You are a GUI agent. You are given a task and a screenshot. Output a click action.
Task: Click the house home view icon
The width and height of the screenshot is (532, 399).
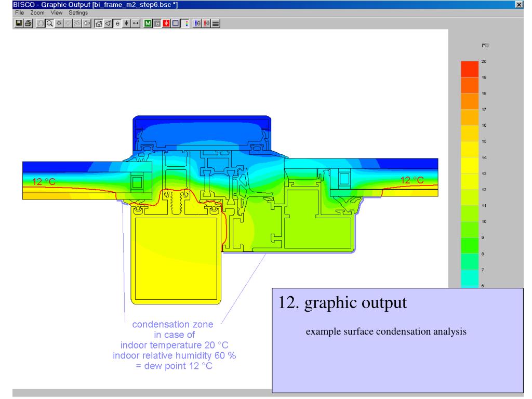(x=98, y=23)
